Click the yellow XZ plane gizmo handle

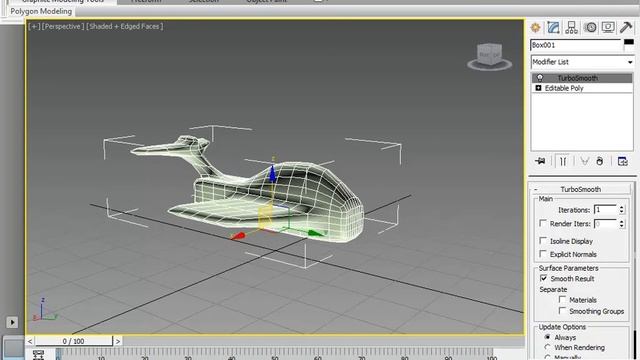(x=265, y=217)
